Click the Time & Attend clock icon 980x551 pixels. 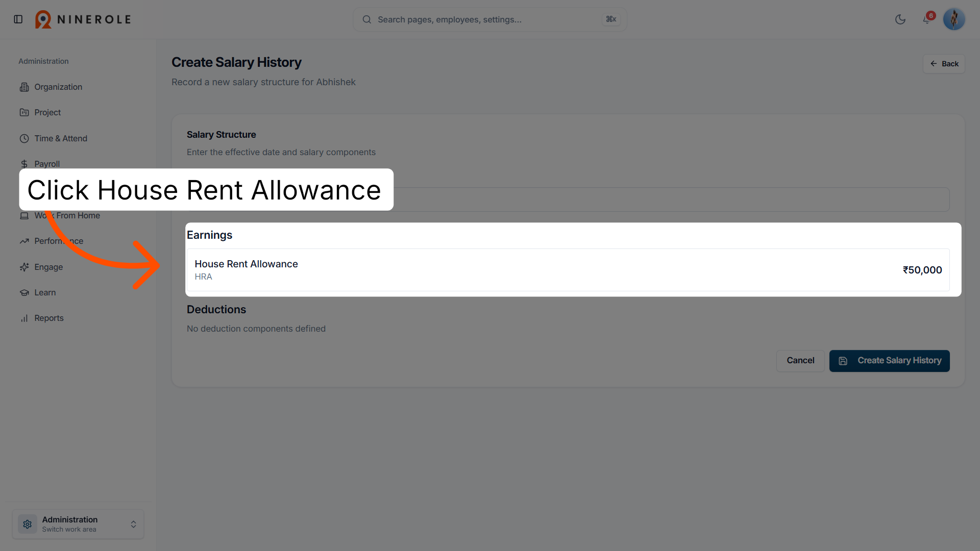[x=24, y=138]
